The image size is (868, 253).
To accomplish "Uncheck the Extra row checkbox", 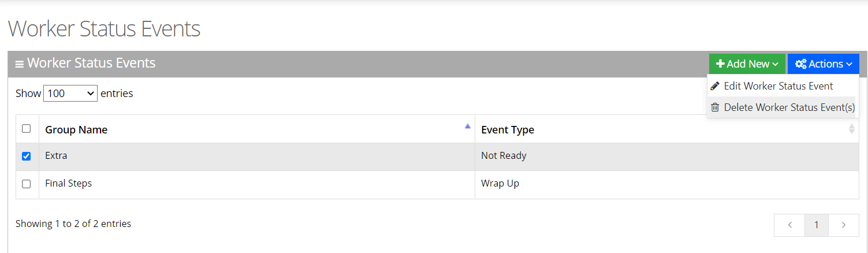I will pyautogui.click(x=26, y=157).
